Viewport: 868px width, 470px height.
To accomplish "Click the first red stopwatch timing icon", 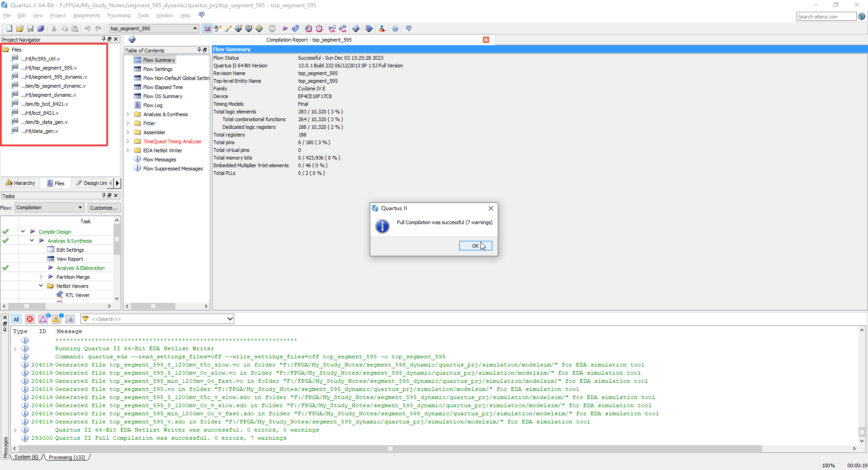I will 308,28.
